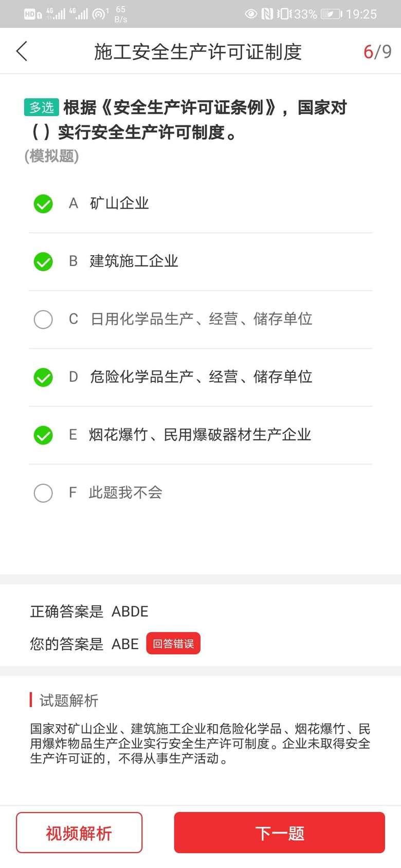Go to next question with 下一题
The height and width of the screenshot is (868, 401).
coord(279,833)
